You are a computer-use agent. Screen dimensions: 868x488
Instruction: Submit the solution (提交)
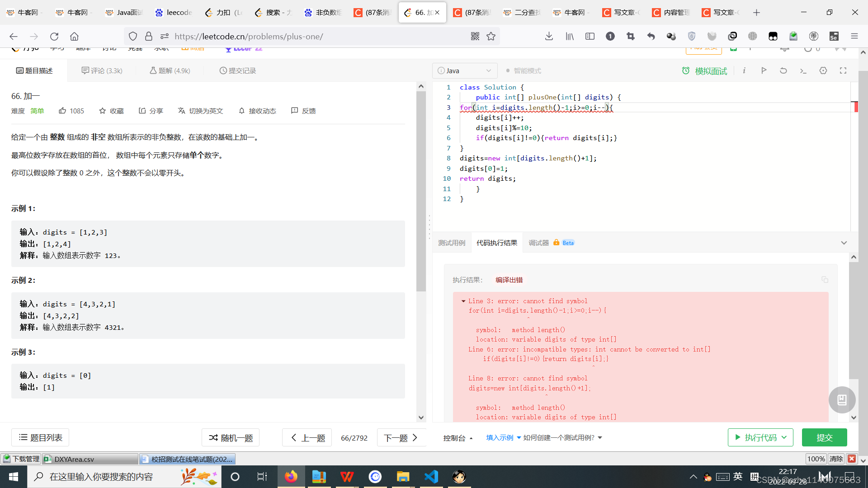[824, 437]
